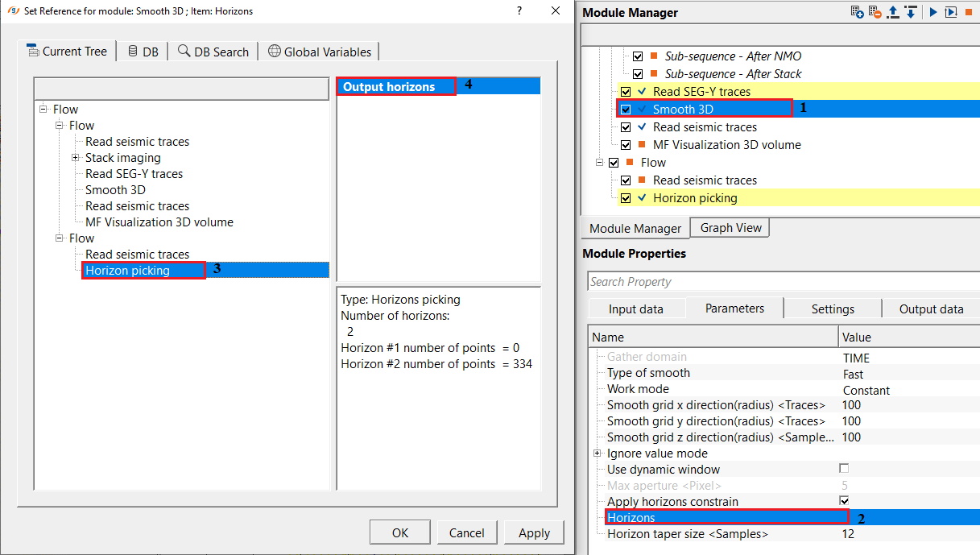Open the DB Search tab

213,52
